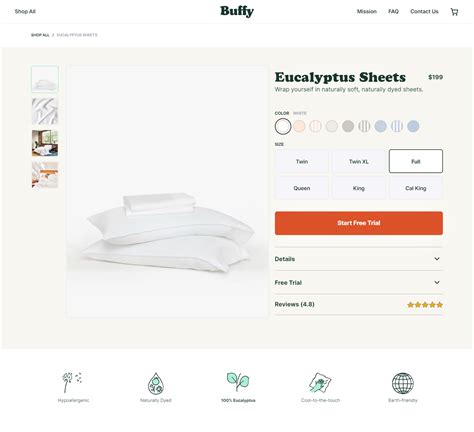Open the FAQ menu item
This screenshot has width=474, height=432.
[393, 11]
